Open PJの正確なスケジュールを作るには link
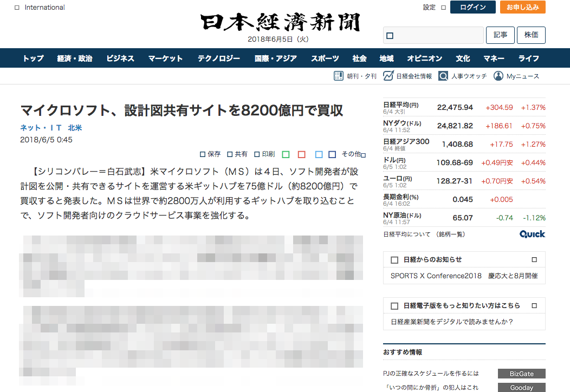Image resolution: width=570 pixels, height=392 pixels. (431, 374)
